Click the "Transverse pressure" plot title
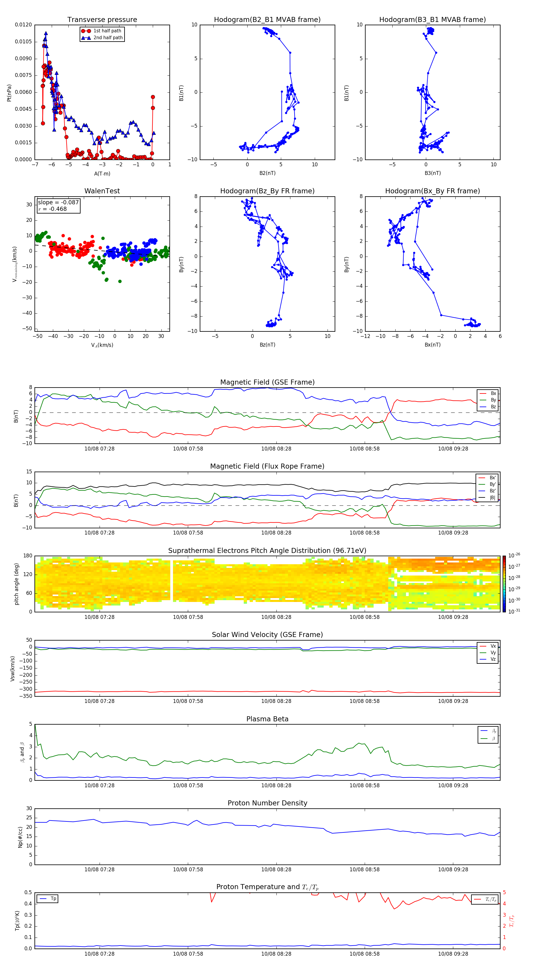This screenshot has height=980, width=535. (102, 20)
